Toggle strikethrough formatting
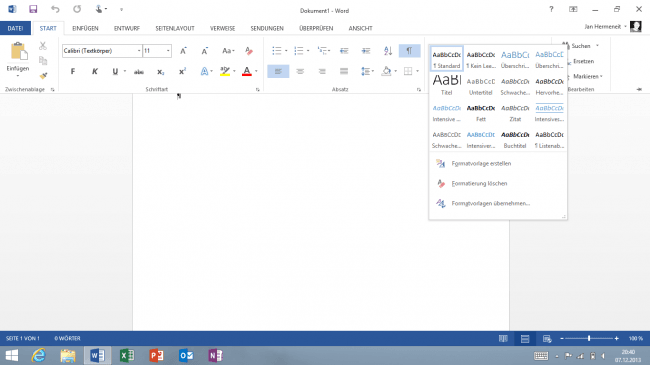The image size is (650, 365). click(139, 72)
